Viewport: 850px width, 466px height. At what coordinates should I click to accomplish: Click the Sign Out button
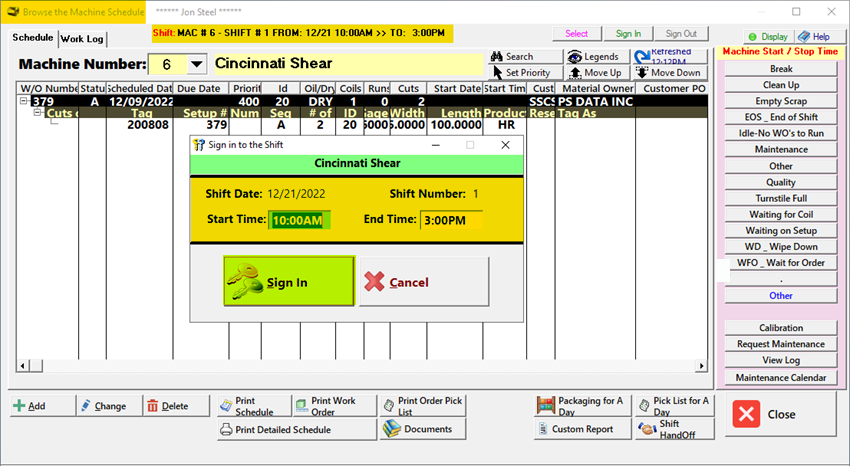click(x=681, y=34)
